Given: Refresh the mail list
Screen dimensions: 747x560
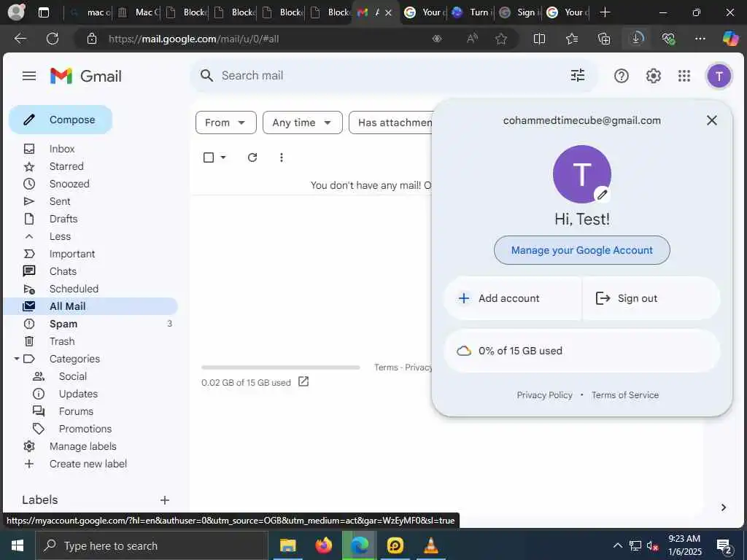Looking at the screenshot, I should tap(252, 157).
